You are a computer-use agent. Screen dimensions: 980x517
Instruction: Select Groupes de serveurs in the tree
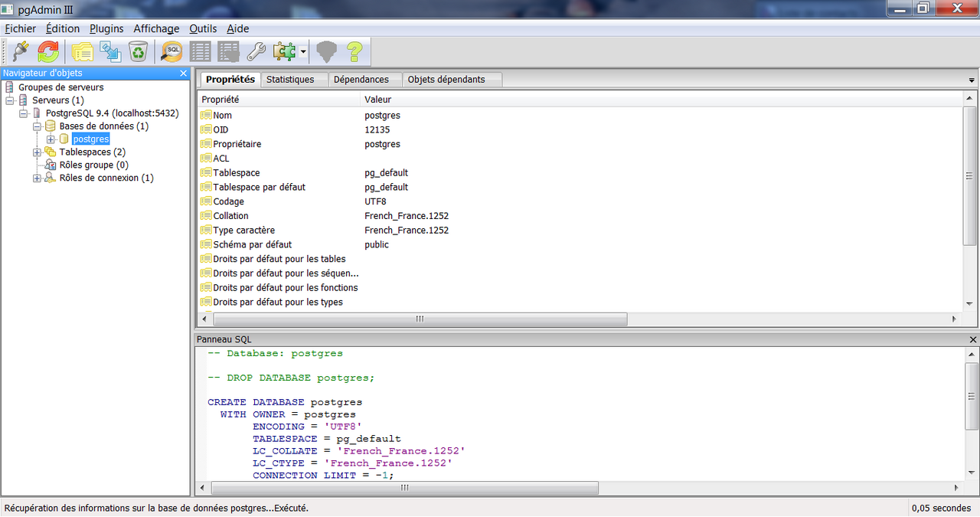click(61, 87)
